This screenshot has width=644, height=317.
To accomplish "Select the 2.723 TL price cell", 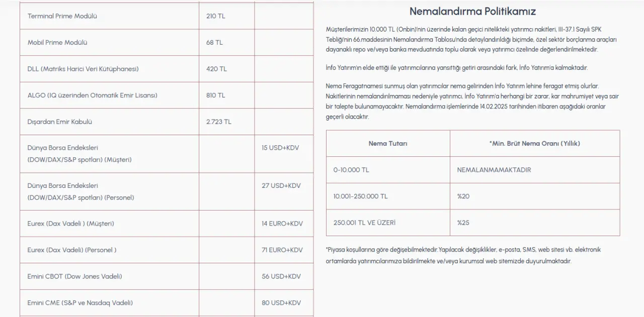I will (x=219, y=122).
